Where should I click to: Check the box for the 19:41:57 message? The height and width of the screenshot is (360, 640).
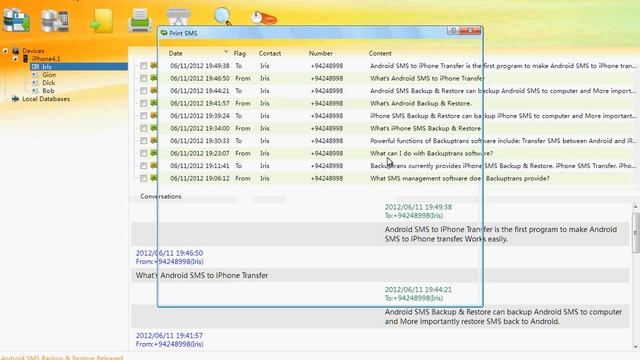(144, 103)
